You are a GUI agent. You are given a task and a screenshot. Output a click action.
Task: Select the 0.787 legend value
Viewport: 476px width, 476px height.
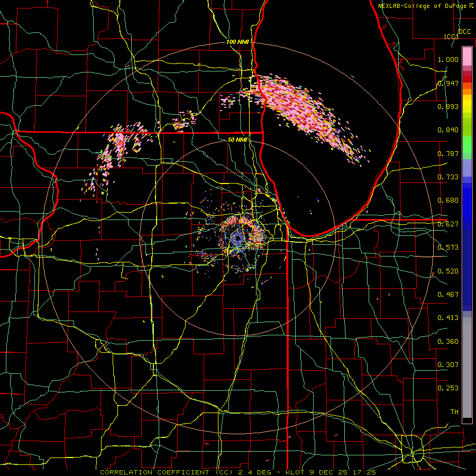pos(448,153)
